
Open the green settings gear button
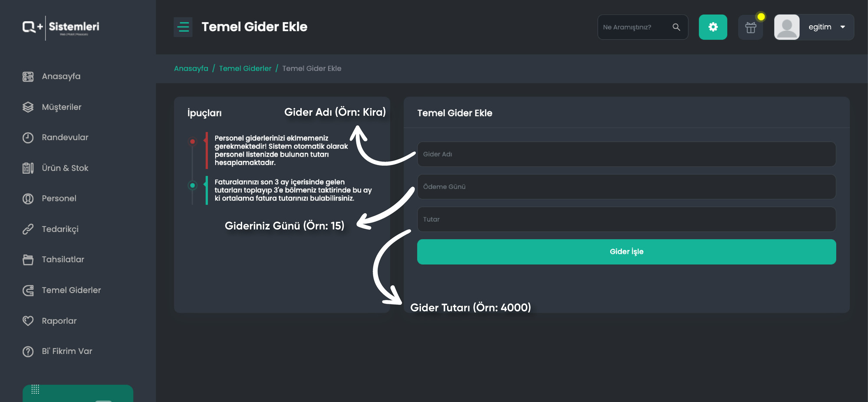pyautogui.click(x=713, y=27)
